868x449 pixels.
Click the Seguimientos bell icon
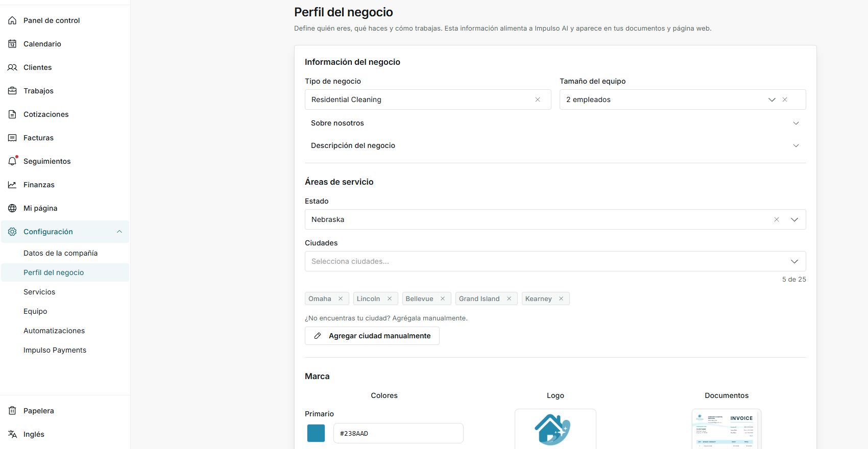pyautogui.click(x=12, y=161)
